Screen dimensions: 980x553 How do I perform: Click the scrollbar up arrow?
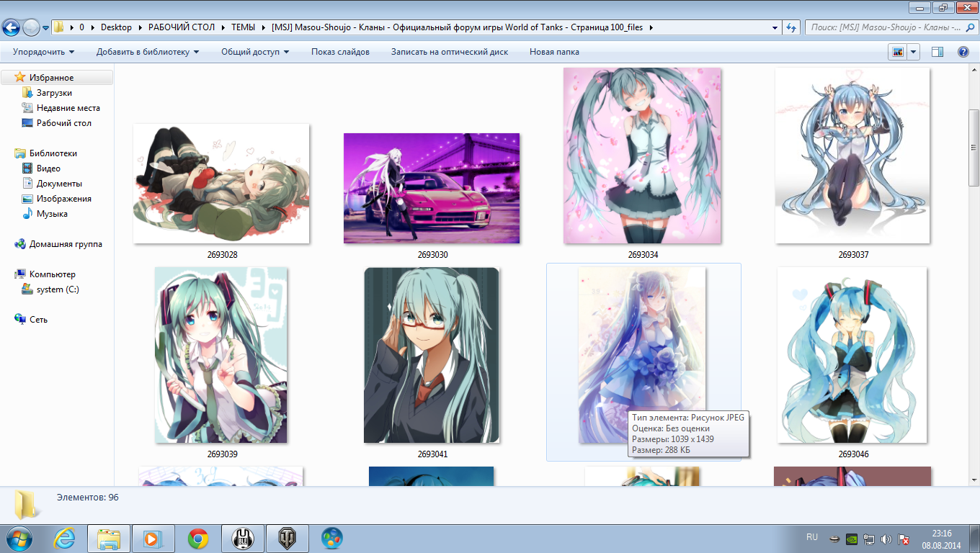pos(974,70)
